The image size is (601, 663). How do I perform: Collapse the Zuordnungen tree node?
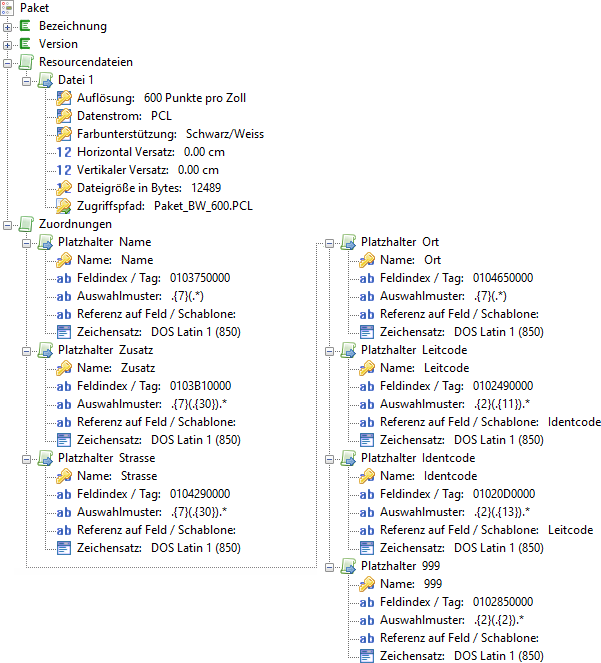click(9, 224)
